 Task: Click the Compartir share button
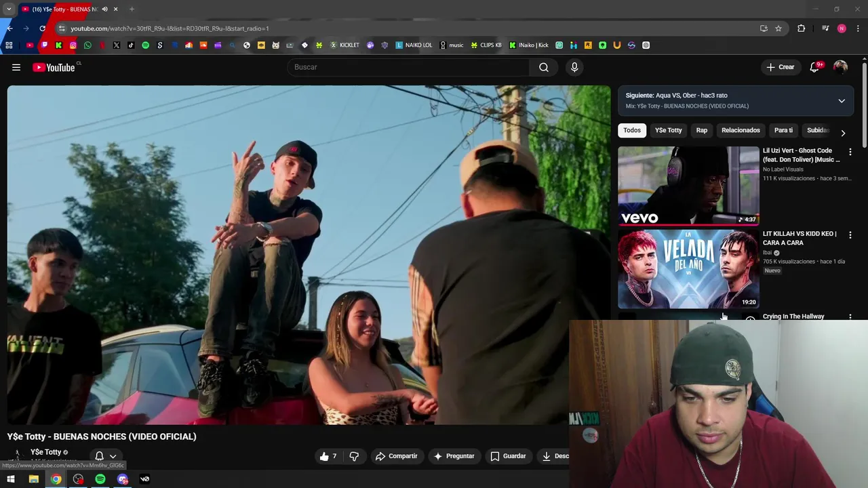397,456
